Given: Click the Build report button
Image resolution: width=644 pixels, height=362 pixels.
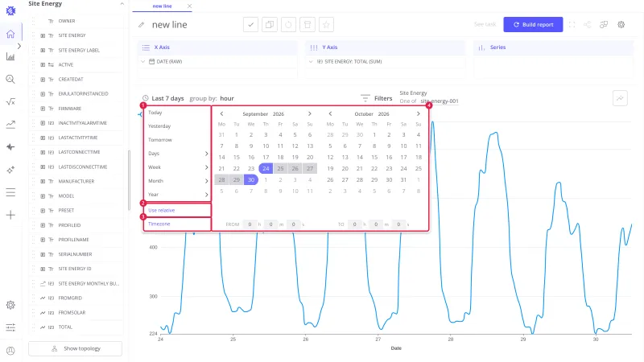Looking at the screenshot, I should (x=533, y=25).
